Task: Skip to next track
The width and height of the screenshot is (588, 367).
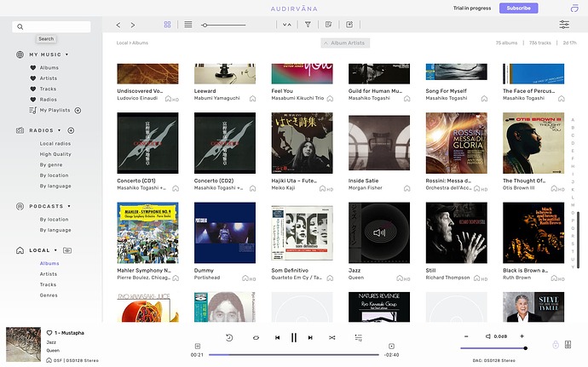Action: click(310, 338)
